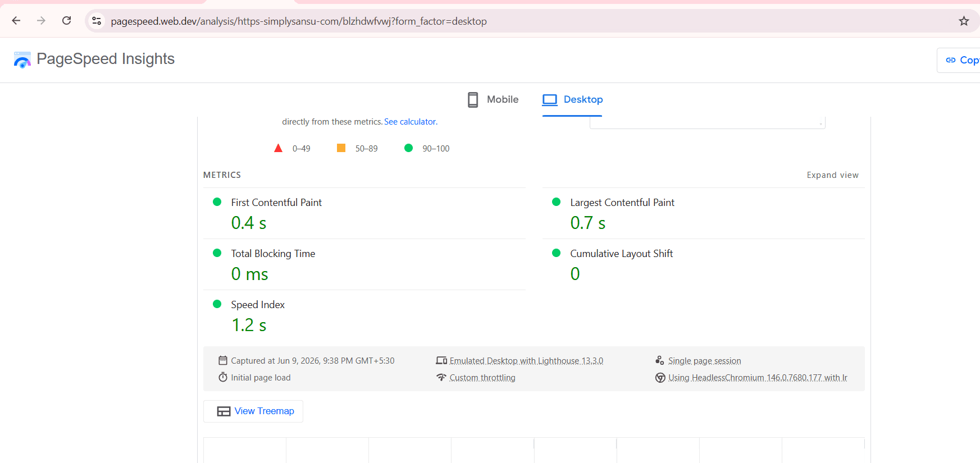The height and width of the screenshot is (463, 980).
Task: Click the calendar icon beside Captured at
Action: (x=223, y=360)
